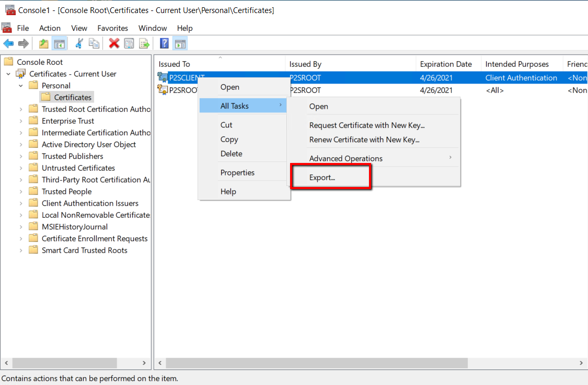The width and height of the screenshot is (588, 385).
Task: Click the Console1 title bar icon
Action: (10, 10)
